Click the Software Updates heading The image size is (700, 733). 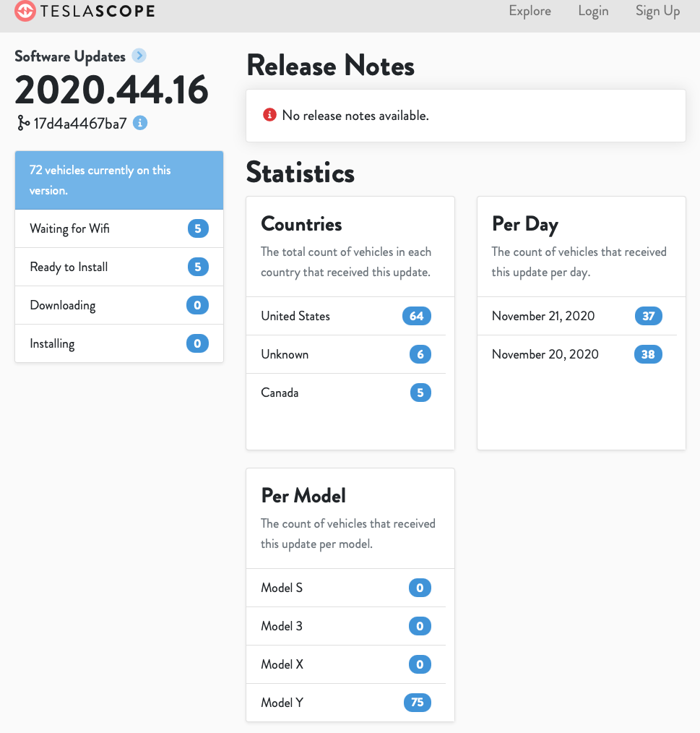coord(70,56)
